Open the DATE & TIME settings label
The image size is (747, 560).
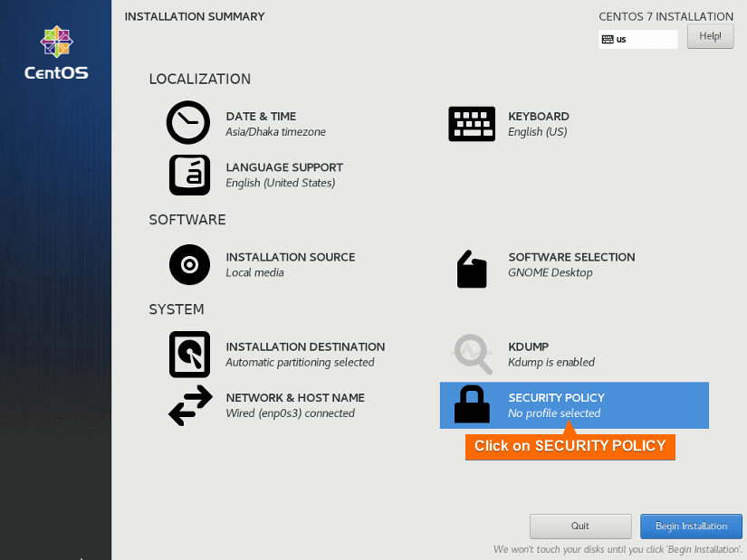click(261, 116)
